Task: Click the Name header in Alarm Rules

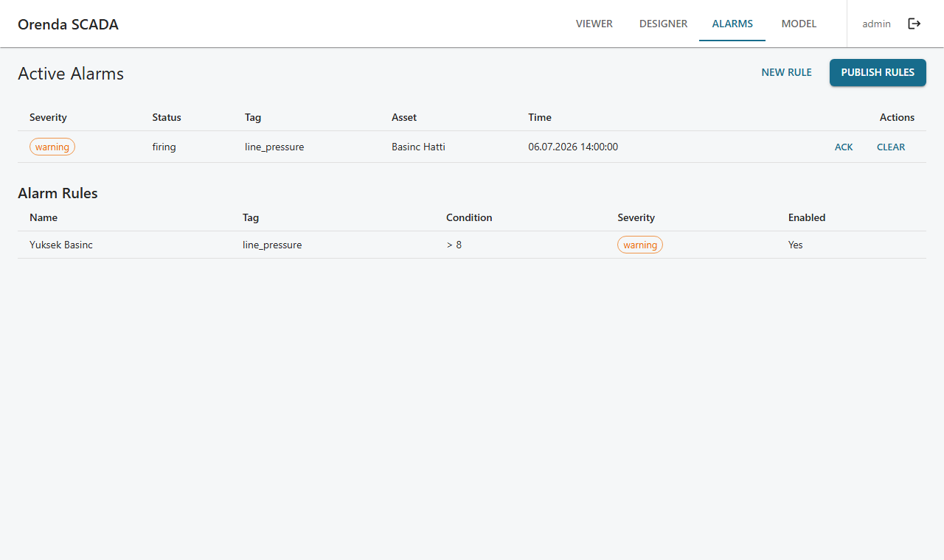Action: click(x=44, y=217)
